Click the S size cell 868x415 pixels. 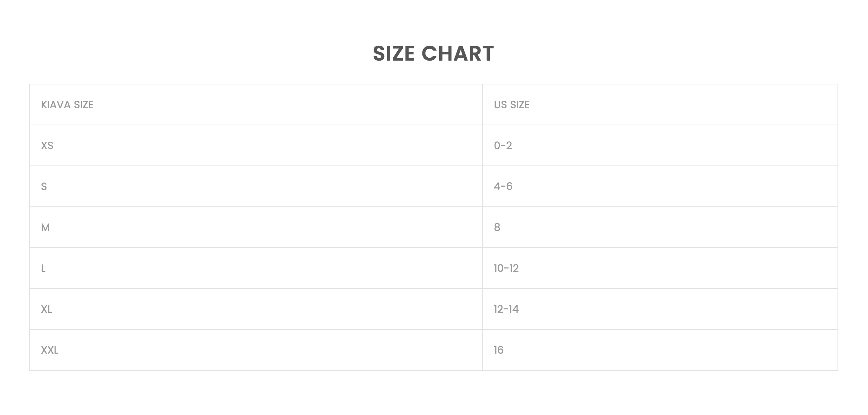[44, 187]
